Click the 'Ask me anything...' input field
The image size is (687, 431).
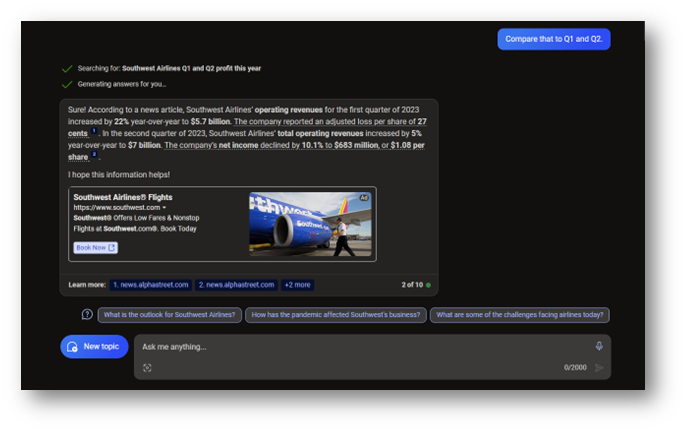(360, 347)
